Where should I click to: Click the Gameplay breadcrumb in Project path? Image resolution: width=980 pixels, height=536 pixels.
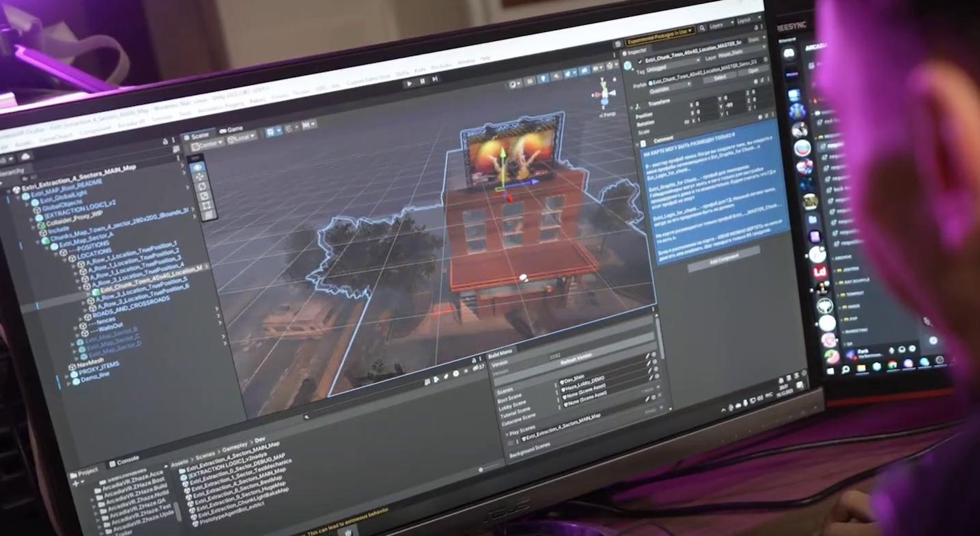coord(234,447)
